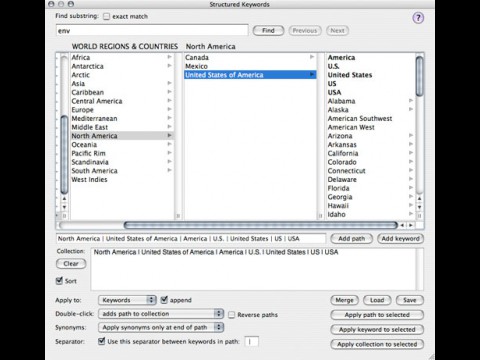Click Apply path to selected
The width and height of the screenshot is (480, 360).
(377, 315)
